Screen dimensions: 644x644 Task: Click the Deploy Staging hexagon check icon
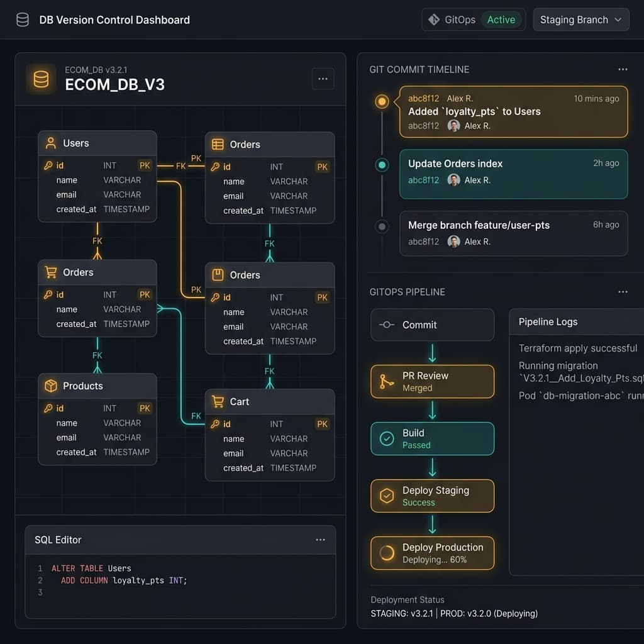point(387,496)
